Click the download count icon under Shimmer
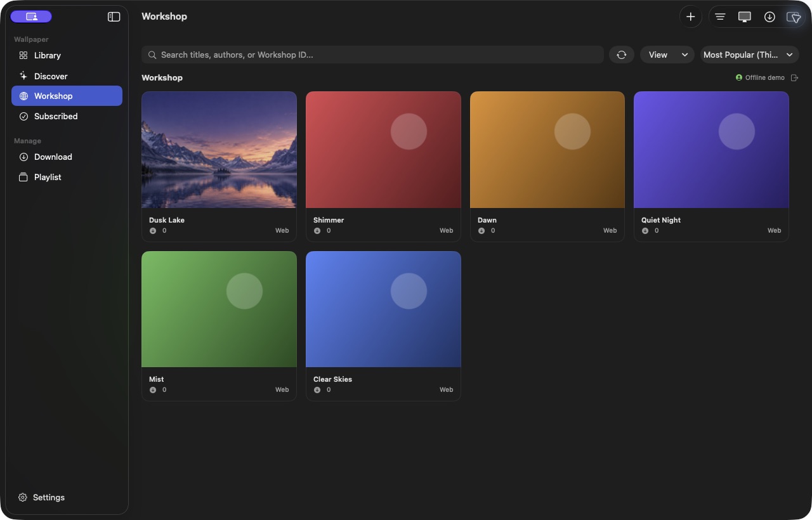The width and height of the screenshot is (812, 520). click(x=317, y=231)
